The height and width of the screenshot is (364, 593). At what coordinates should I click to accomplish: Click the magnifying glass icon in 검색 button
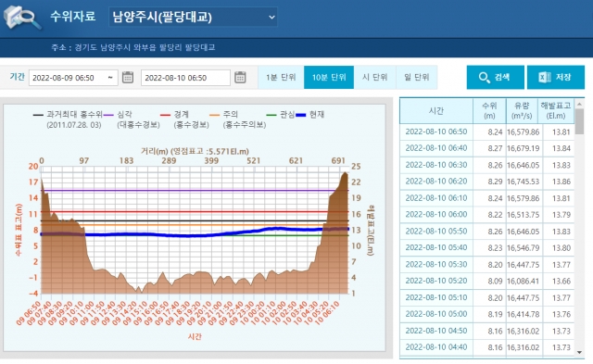[x=484, y=78]
